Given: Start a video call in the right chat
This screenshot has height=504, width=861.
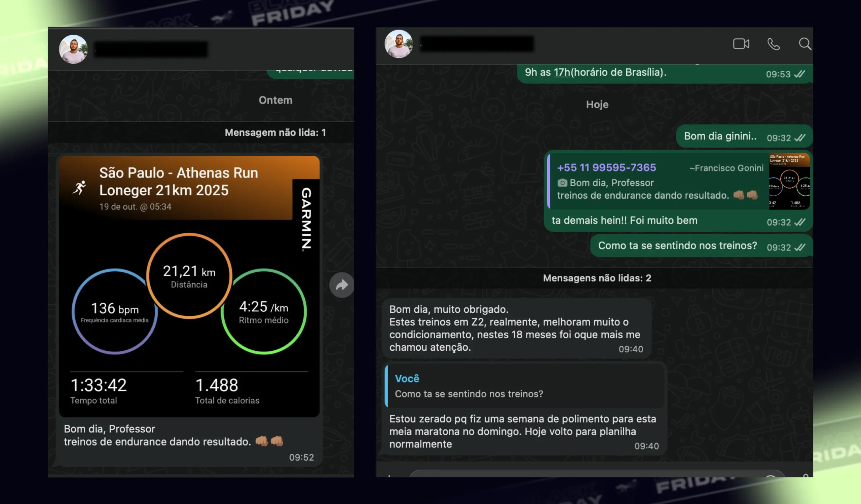Looking at the screenshot, I should click(x=741, y=44).
